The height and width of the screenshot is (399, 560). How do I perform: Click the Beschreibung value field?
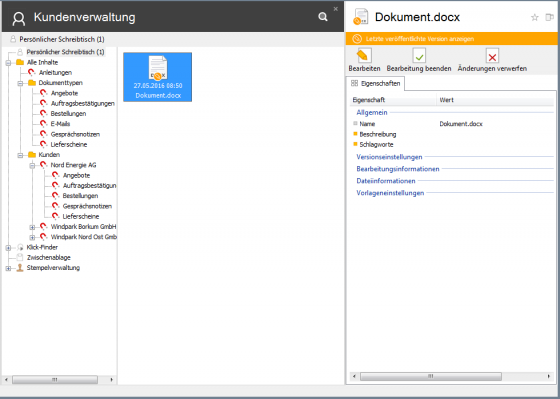[496, 134]
